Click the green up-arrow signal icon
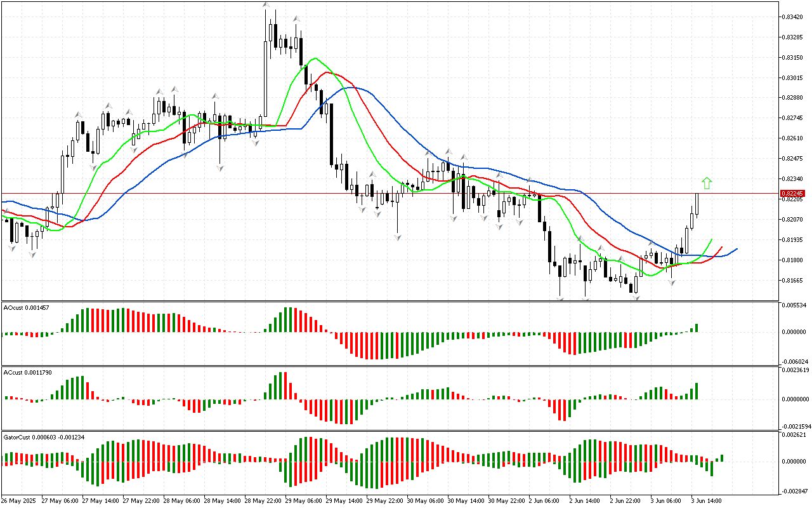The height and width of the screenshot is (508, 812). click(707, 184)
